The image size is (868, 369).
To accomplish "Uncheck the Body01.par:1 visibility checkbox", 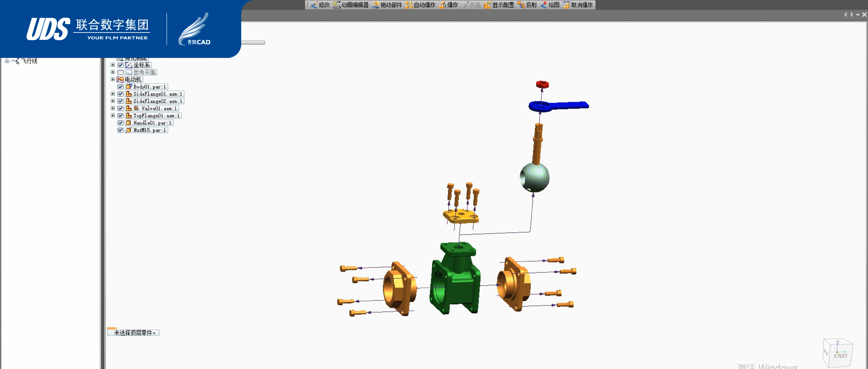I will [x=120, y=87].
